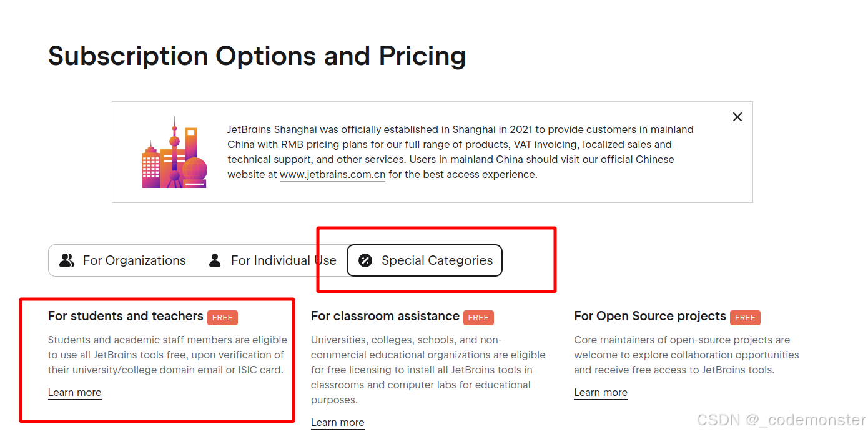Viewport: 868px width, 434px height.
Task: Close the JetBrains Shanghai notice banner
Action: tap(737, 117)
